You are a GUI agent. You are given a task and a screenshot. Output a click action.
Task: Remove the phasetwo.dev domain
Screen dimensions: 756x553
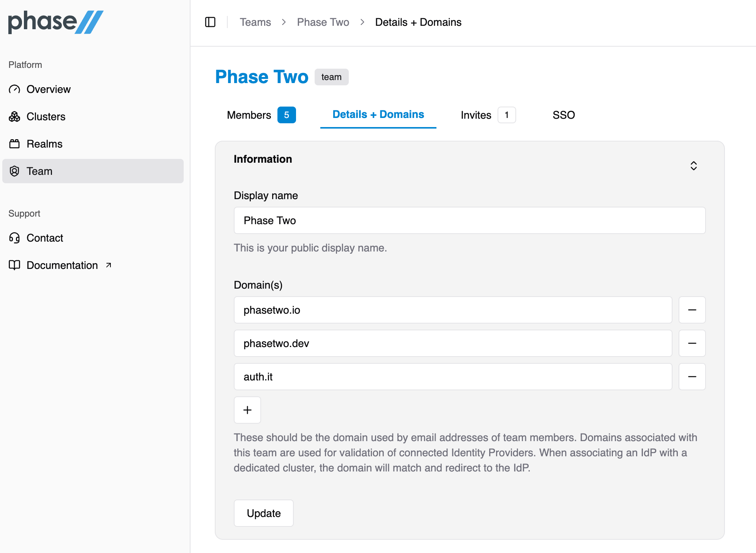click(692, 343)
